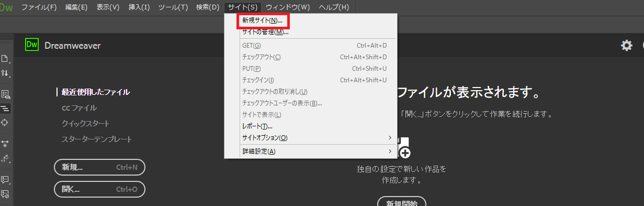644x206 pixels.
Task: Click チェックアウトの取り消し(U) entry
Action: (x=311, y=92)
